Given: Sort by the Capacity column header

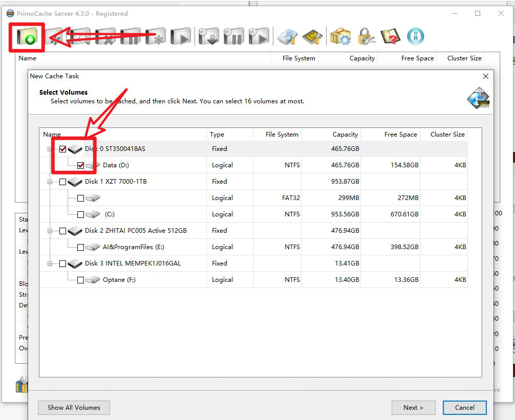Looking at the screenshot, I should 331,135.
